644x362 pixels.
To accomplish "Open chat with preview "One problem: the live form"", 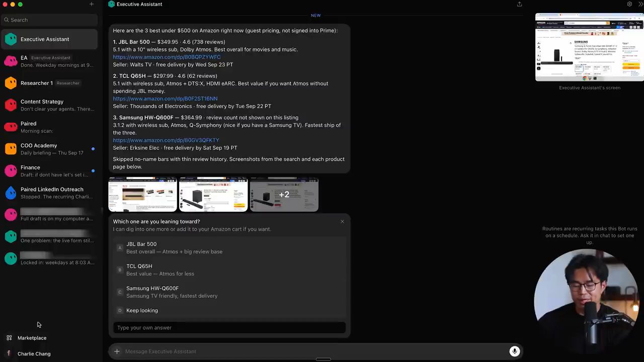I will (x=49, y=236).
